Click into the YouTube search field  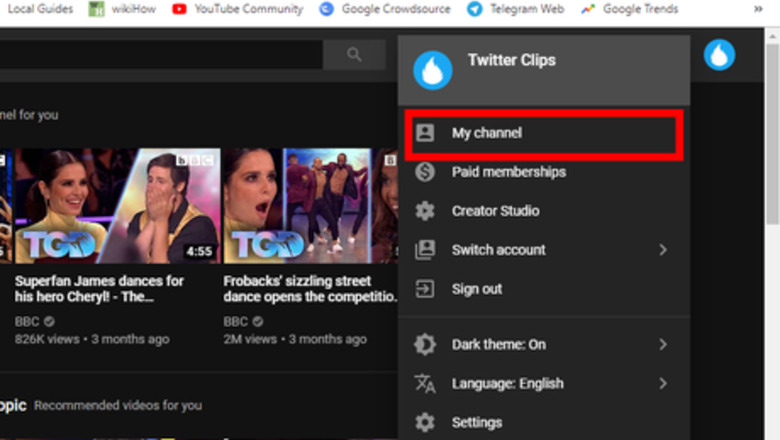161,55
